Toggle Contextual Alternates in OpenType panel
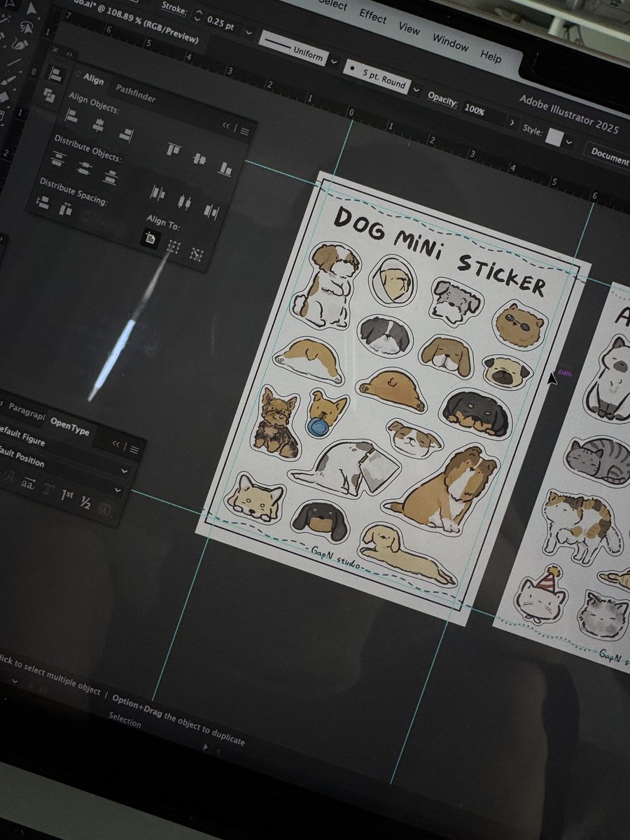This screenshot has width=630, height=840. coord(28,482)
